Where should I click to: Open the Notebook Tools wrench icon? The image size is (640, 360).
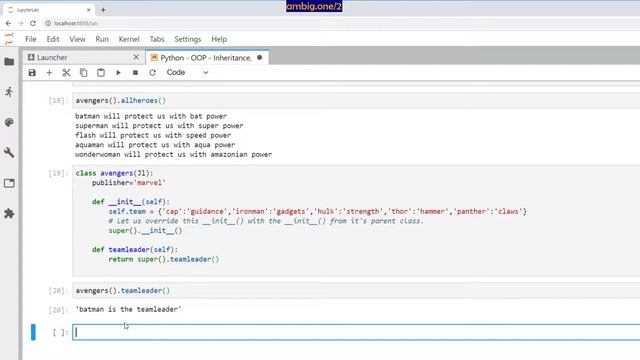click(x=9, y=153)
